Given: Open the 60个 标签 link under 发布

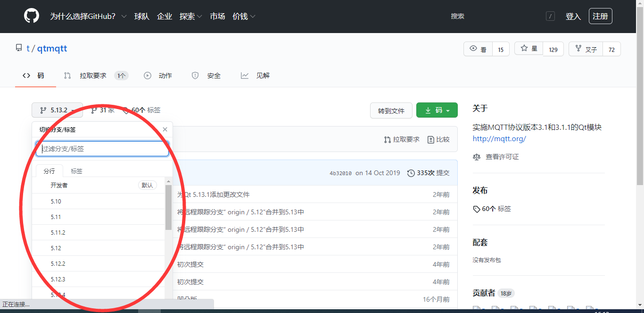Looking at the screenshot, I should coord(492,209).
